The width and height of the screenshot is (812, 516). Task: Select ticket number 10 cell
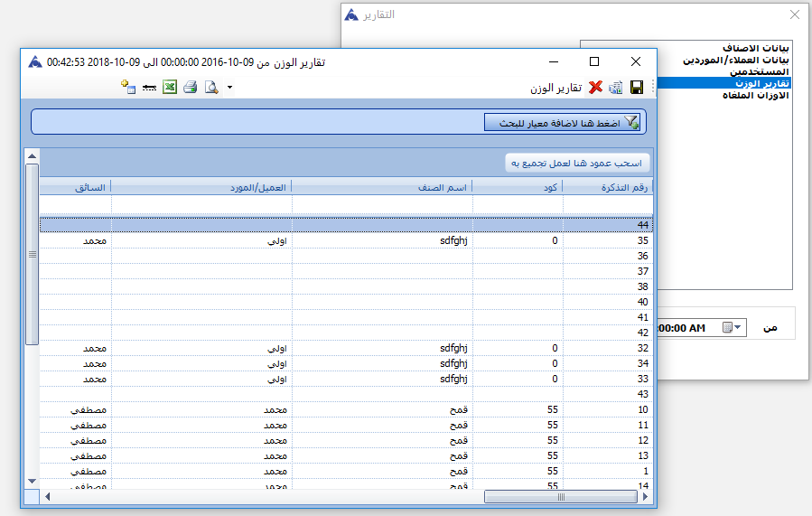coord(608,409)
